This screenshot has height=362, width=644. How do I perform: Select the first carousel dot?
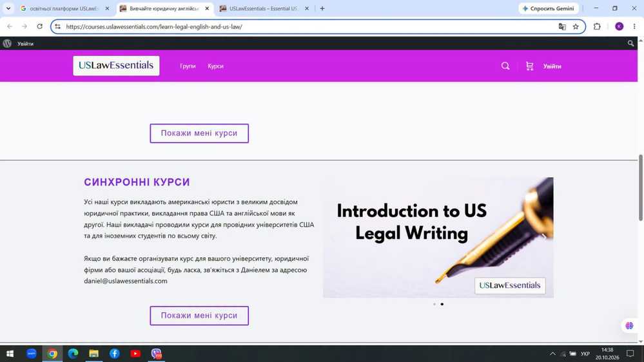point(434,304)
